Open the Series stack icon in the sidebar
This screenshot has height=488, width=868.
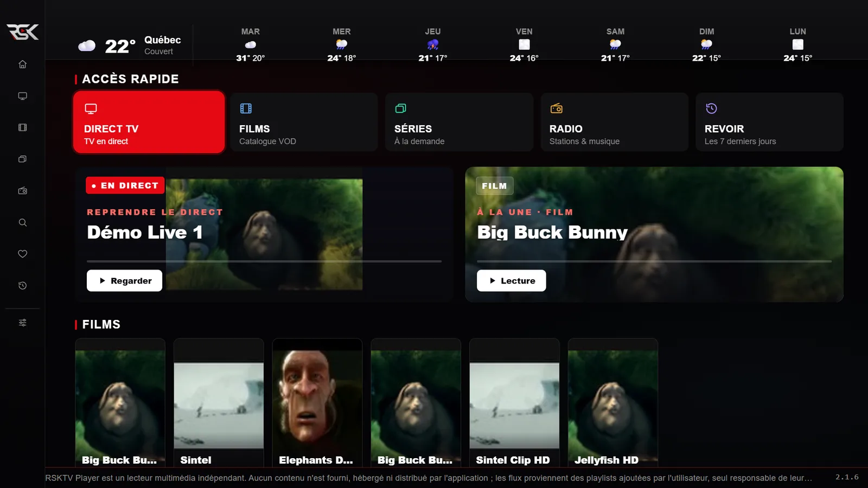click(22, 159)
